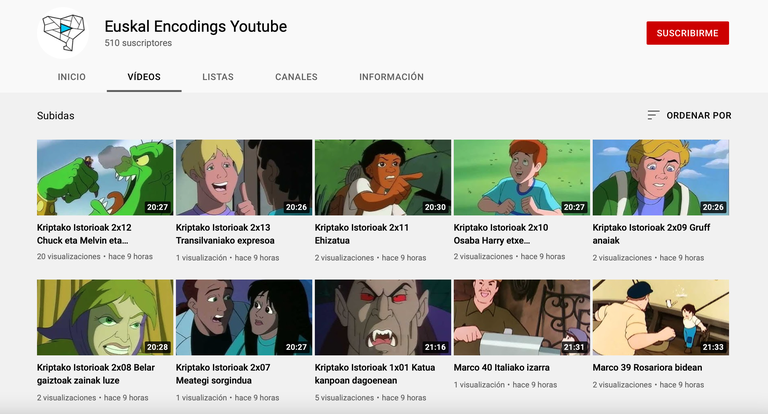The image size is (768, 414).
Task: Open title Kriptako Istorioak 2x12 Chuck eta Melvin
Action: tap(84, 234)
